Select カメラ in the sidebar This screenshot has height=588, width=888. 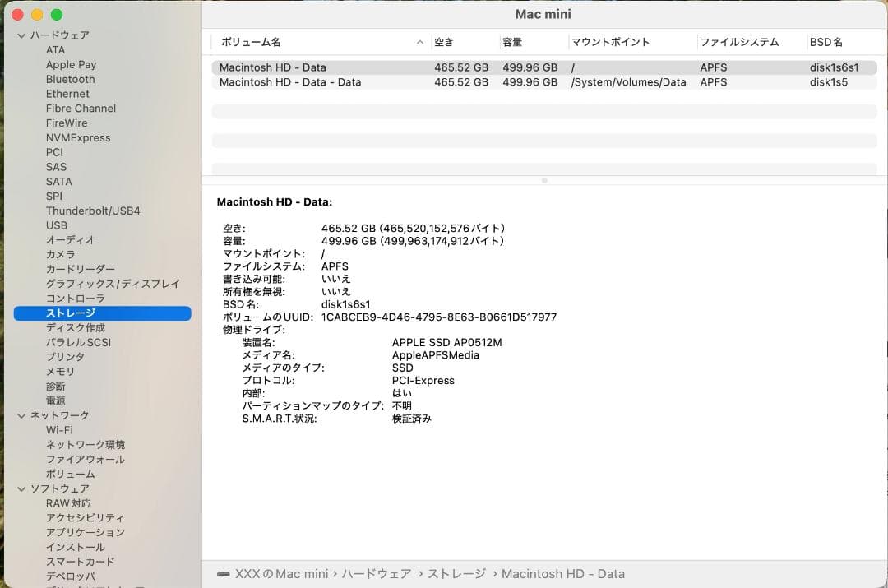60,254
